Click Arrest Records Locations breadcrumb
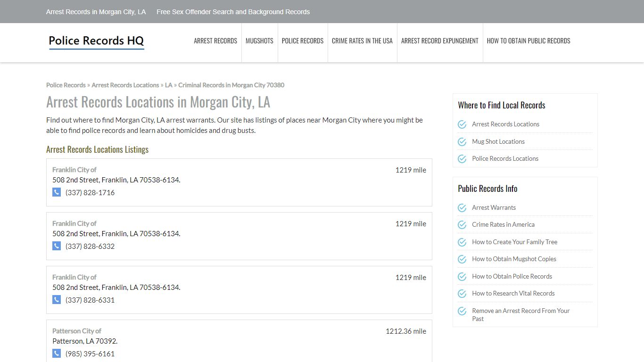 pos(125,85)
